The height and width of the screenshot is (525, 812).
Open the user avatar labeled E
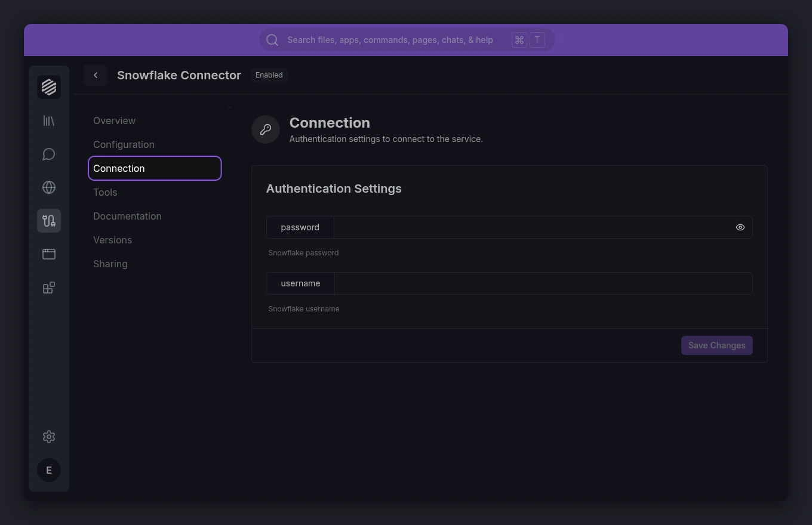pyautogui.click(x=49, y=470)
